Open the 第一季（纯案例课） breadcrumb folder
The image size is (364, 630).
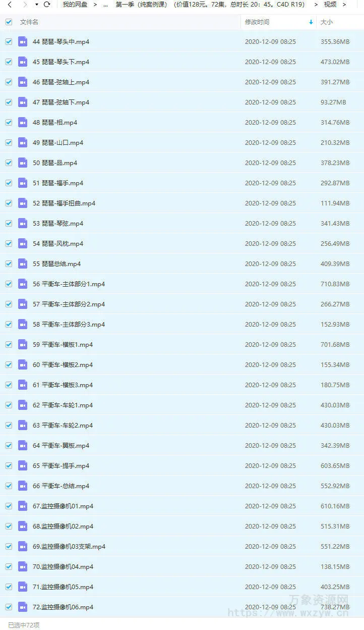pyautogui.click(x=210, y=5)
